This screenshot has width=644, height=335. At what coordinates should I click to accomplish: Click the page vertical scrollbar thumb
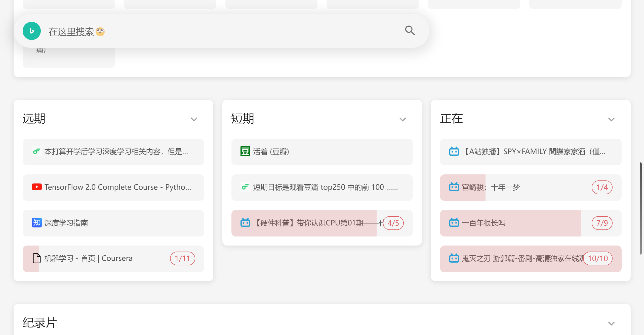[x=641, y=208]
